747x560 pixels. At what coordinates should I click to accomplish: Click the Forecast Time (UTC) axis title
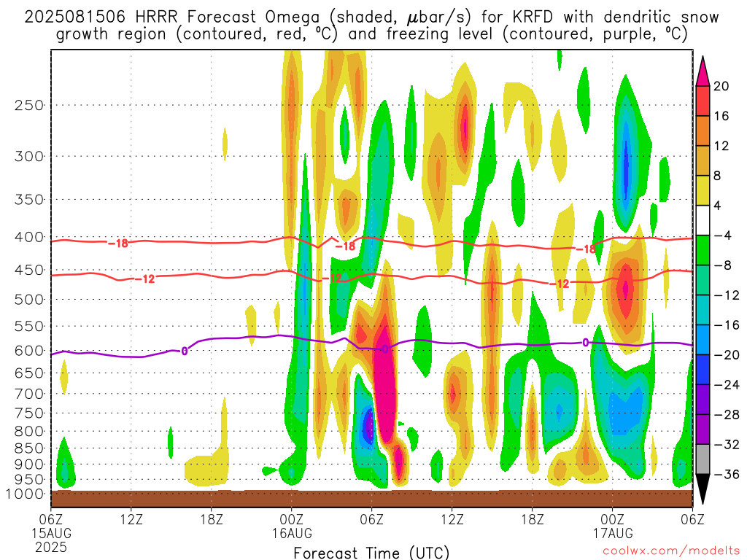[x=371, y=553]
